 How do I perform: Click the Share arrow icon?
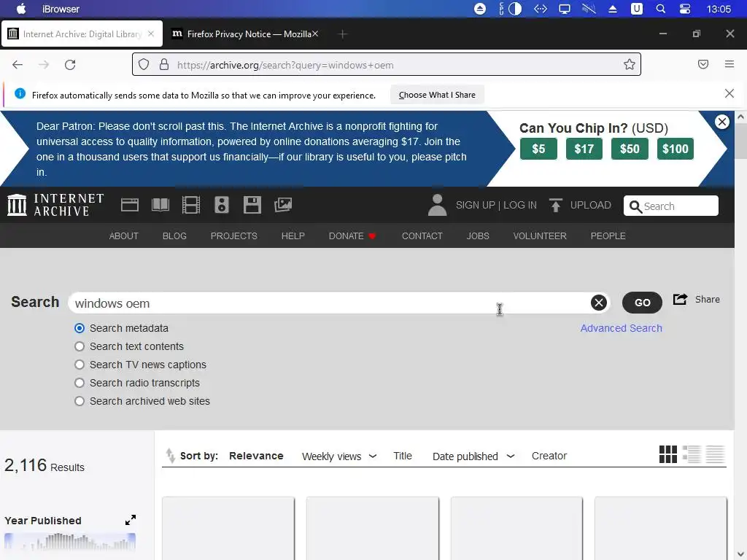[680, 299]
